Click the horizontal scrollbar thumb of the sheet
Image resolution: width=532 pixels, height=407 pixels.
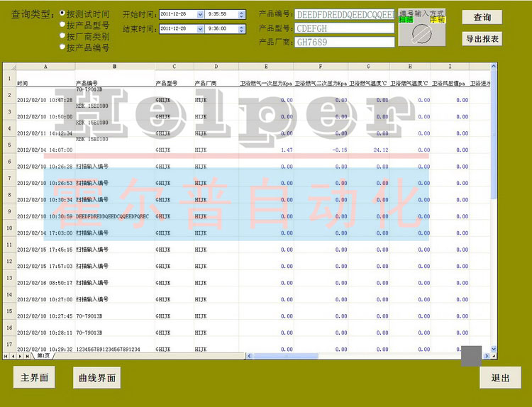pyautogui.click(x=285, y=356)
